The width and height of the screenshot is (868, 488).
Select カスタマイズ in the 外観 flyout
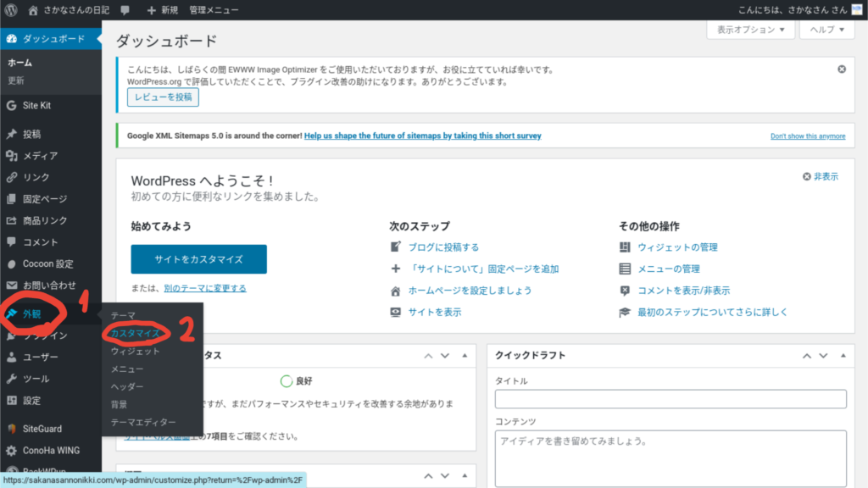[135, 333]
